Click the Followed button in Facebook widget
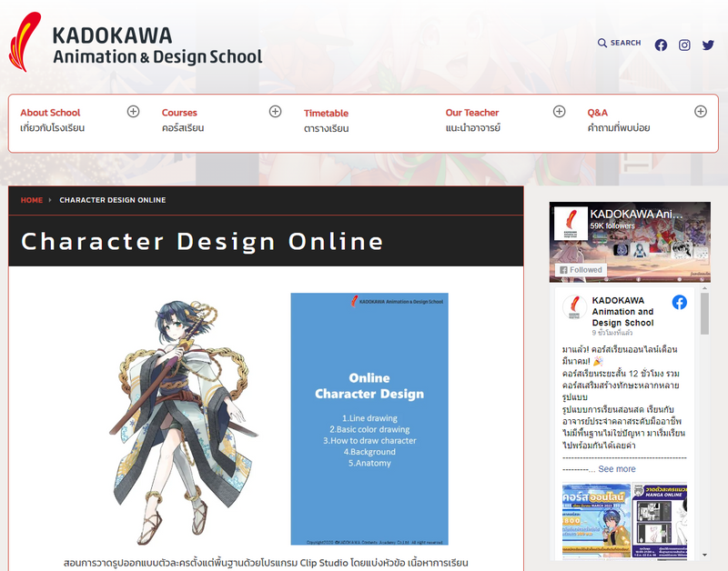The height and width of the screenshot is (571, 728). pyautogui.click(x=581, y=270)
